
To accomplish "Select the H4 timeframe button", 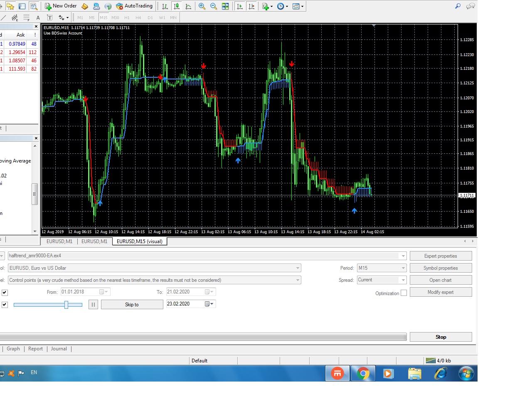I will tap(138, 17).
